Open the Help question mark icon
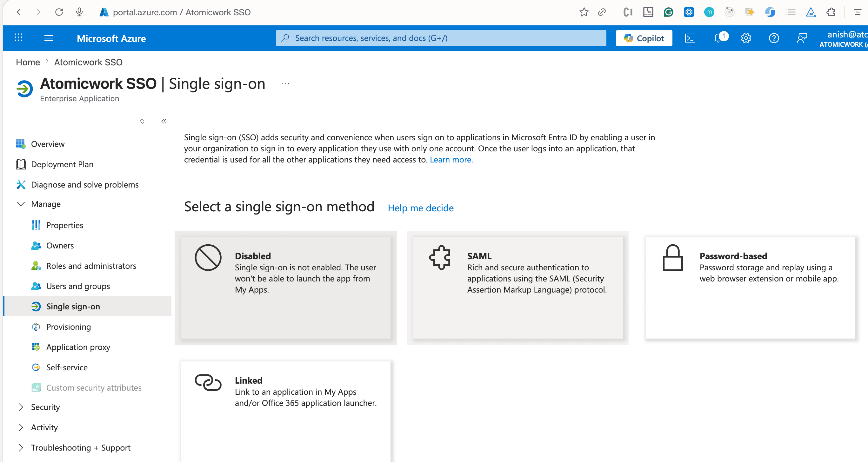The width and height of the screenshot is (868, 462). pyautogui.click(x=774, y=38)
